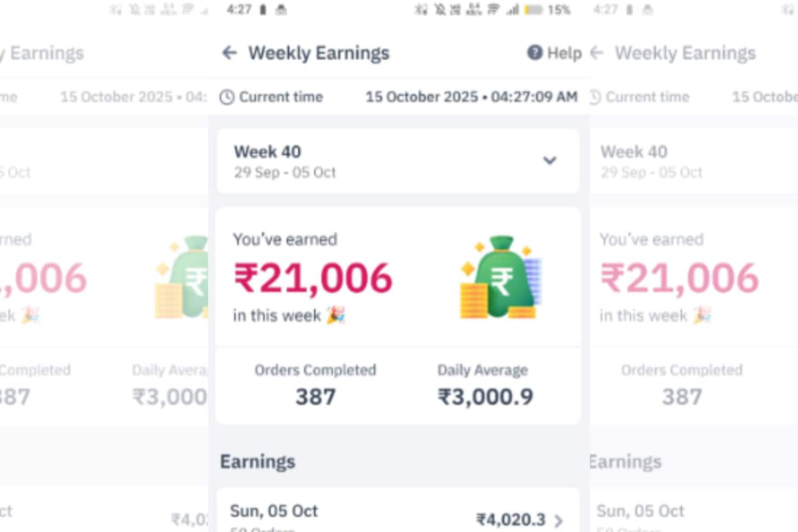Tap the battery icon showing 15%
The width and height of the screenshot is (798, 532).
point(534,10)
